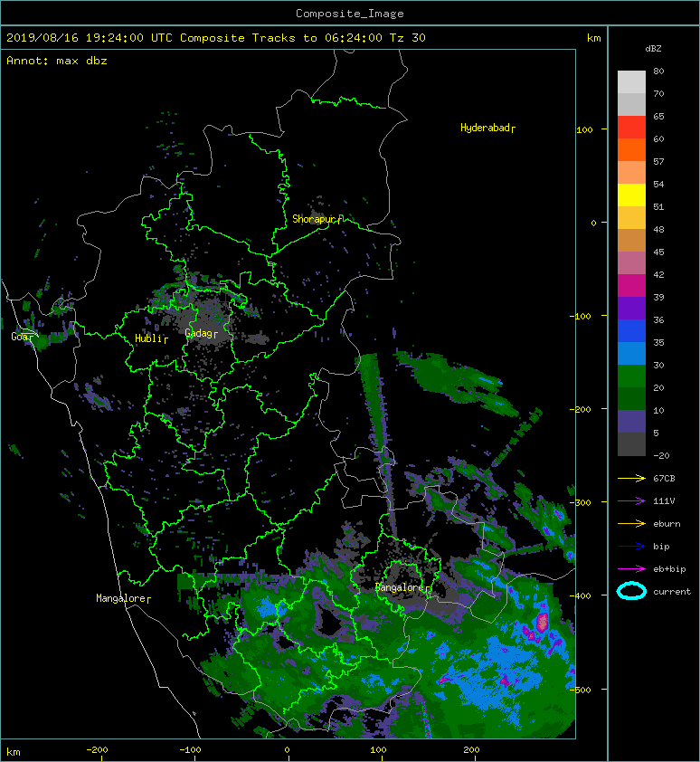Click the Shorapur city label
This screenshot has width=700, height=762.
[x=317, y=219]
